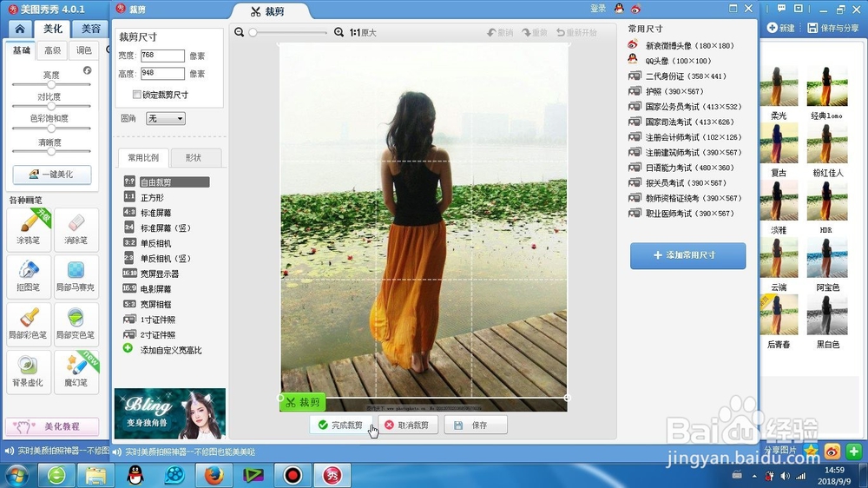Image resolution: width=868 pixels, height=488 pixels.
Task: Click 完成裁剪 to finish cropping
Action: point(340,425)
